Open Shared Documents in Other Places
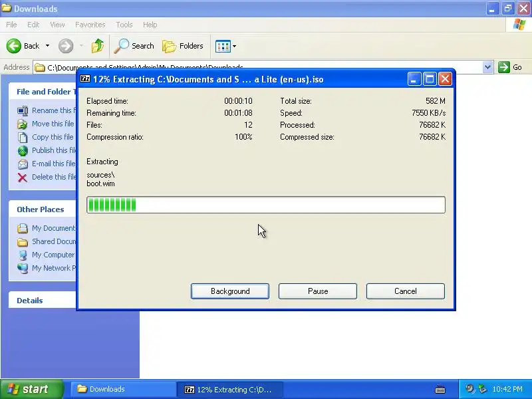 tap(54, 241)
